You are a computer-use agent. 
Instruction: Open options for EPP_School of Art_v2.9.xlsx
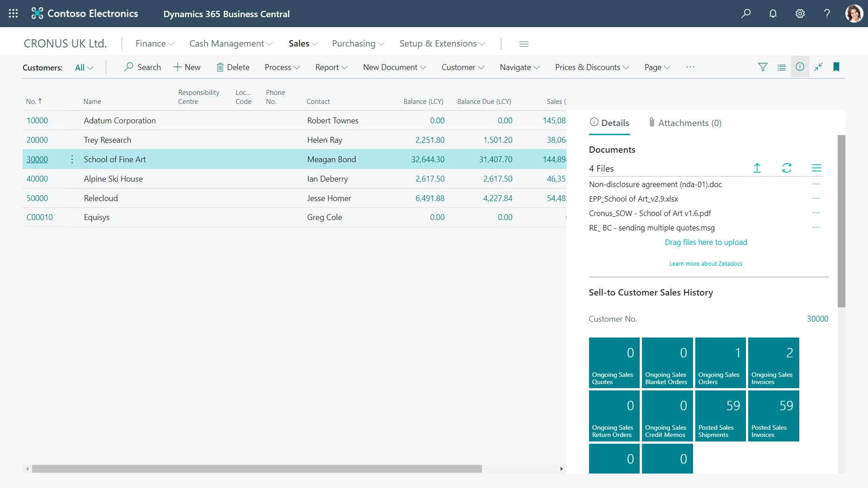coord(816,198)
